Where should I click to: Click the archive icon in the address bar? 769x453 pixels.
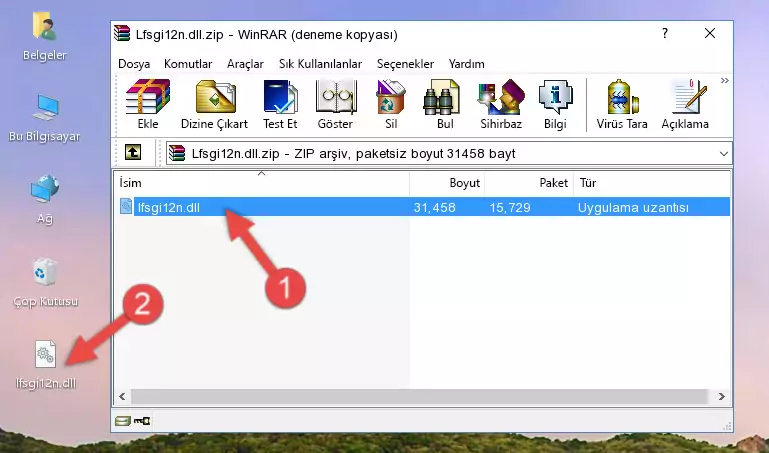click(177, 153)
